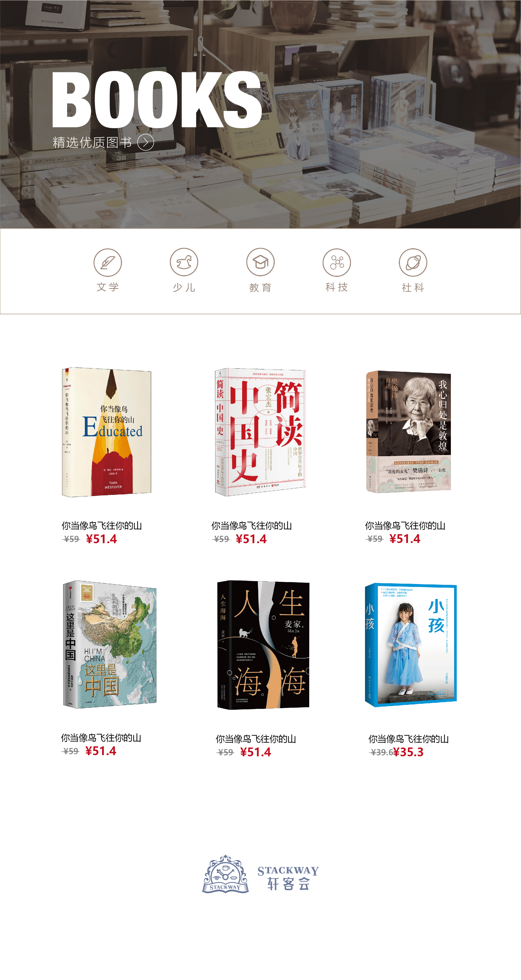Click the 科技 category label

tap(337, 287)
